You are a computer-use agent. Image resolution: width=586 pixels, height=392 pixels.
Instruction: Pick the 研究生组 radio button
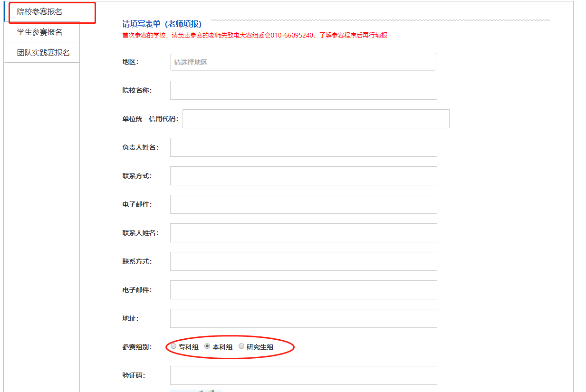(x=241, y=346)
